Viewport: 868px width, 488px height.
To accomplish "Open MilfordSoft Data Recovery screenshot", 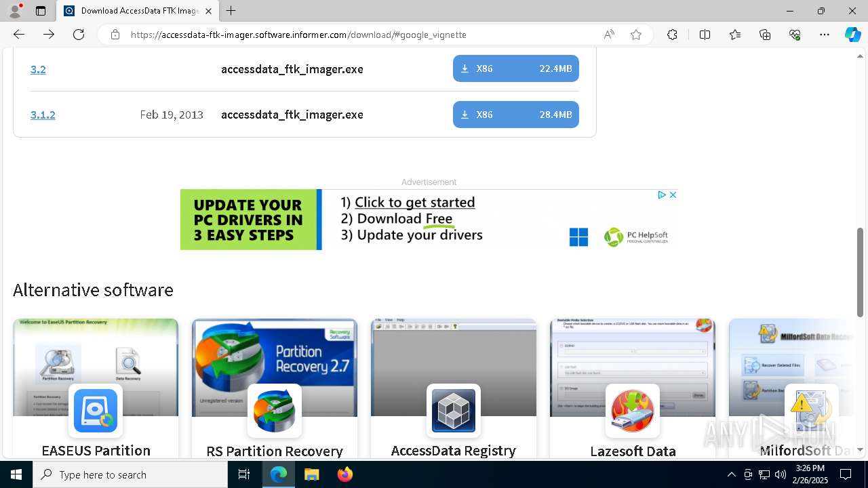I will (792, 367).
